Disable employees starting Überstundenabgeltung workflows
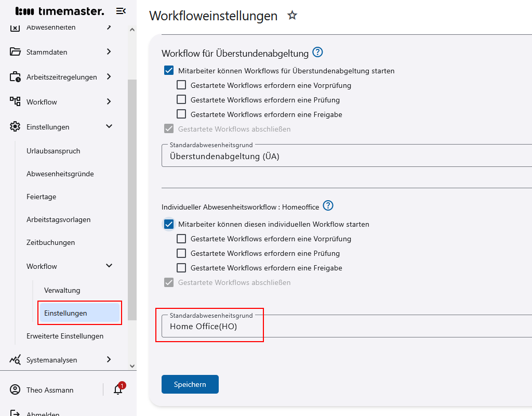This screenshot has width=532, height=416. pyautogui.click(x=169, y=71)
